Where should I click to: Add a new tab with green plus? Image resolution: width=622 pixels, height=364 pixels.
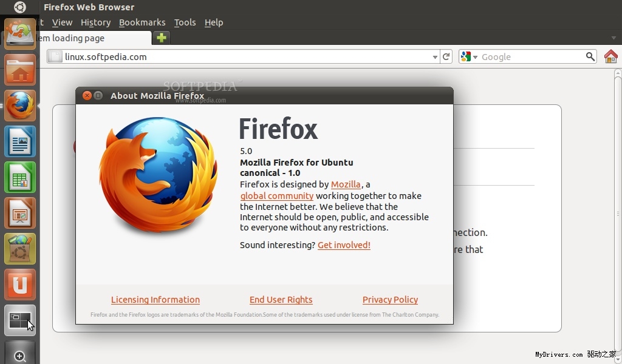[161, 38]
